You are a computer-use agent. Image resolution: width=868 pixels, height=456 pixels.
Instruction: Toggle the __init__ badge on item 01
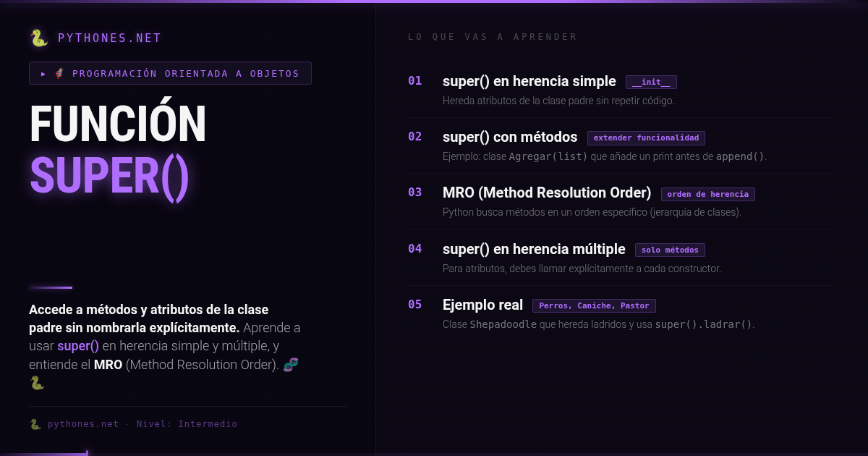pos(650,82)
